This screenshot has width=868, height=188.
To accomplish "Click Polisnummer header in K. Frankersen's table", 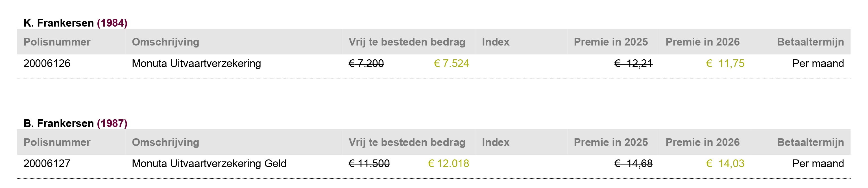I will click(x=57, y=42).
